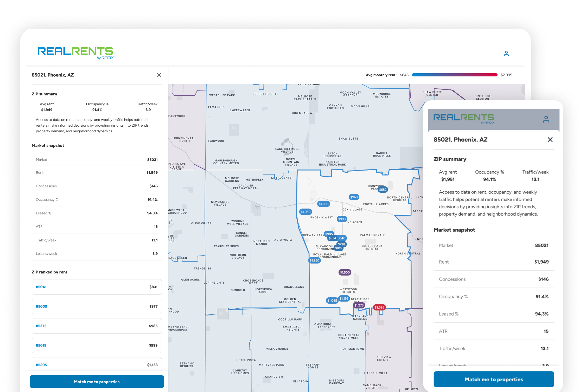This screenshot has width=585, height=392.
Task: Select the $1,200 map price marker
Action: coord(323,204)
